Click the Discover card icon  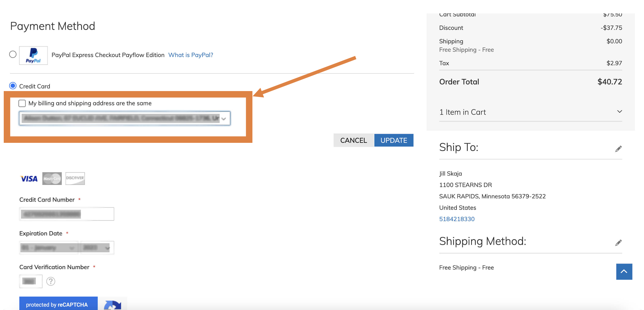point(75,178)
